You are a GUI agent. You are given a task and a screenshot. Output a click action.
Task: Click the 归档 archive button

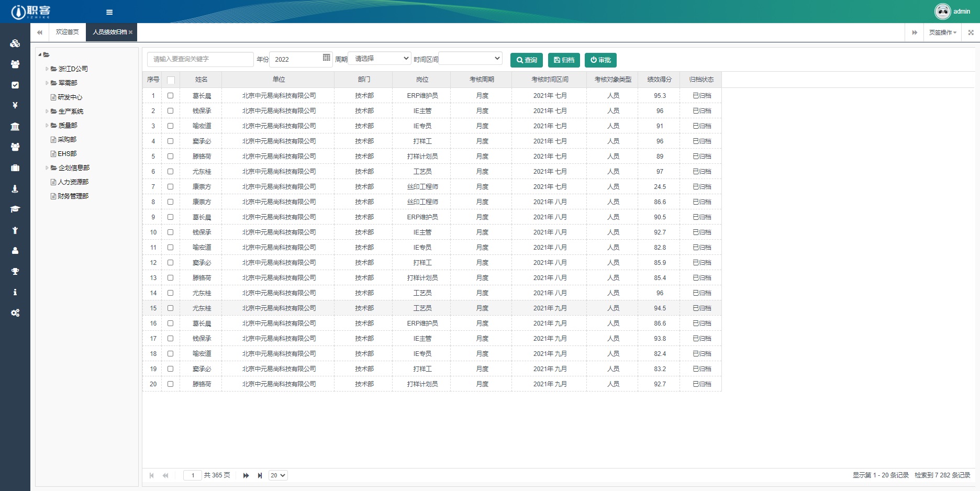[x=564, y=60]
